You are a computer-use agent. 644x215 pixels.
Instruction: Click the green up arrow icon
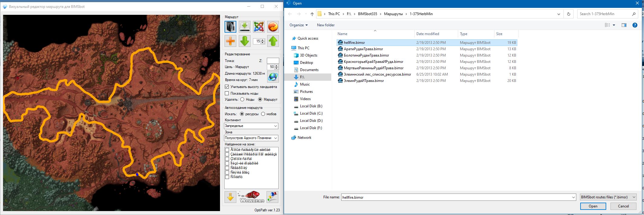pos(273,41)
